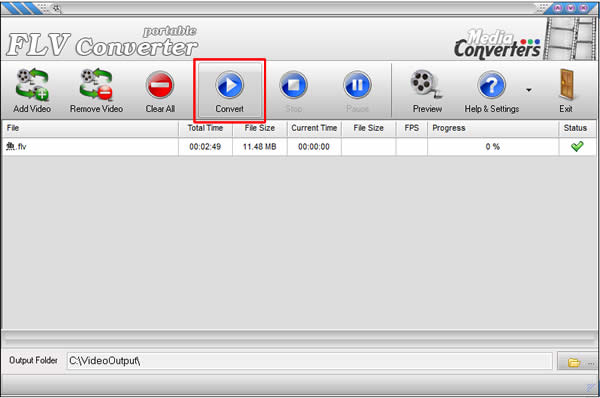This screenshot has width=600, height=398.
Task: Click the green checkmark status icon
Action: [577, 146]
